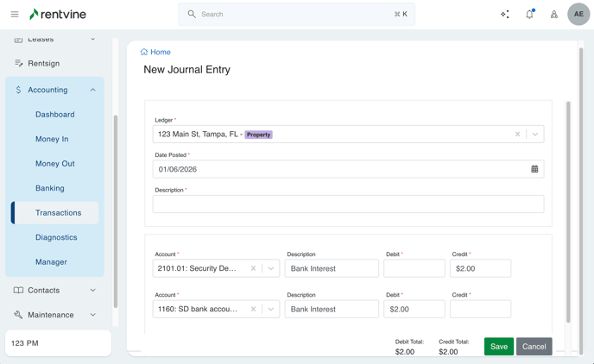Go to Banking in the sidebar

50,188
